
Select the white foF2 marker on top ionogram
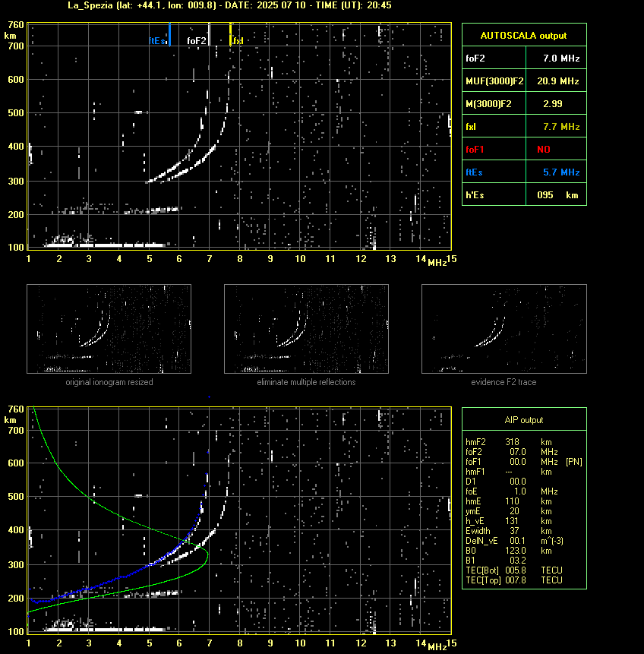pos(209,34)
